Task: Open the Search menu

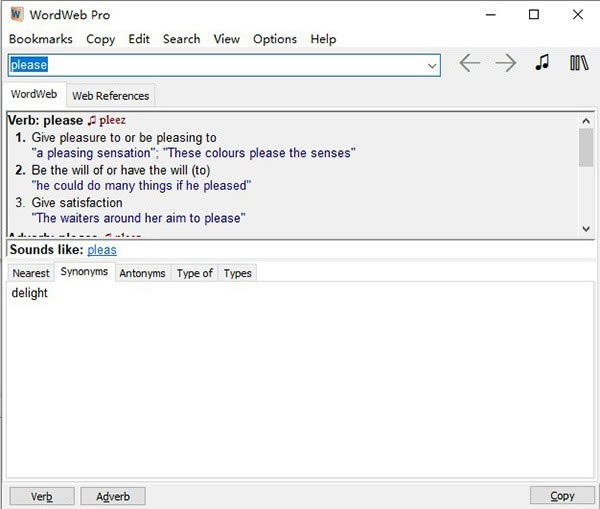Action: click(181, 39)
